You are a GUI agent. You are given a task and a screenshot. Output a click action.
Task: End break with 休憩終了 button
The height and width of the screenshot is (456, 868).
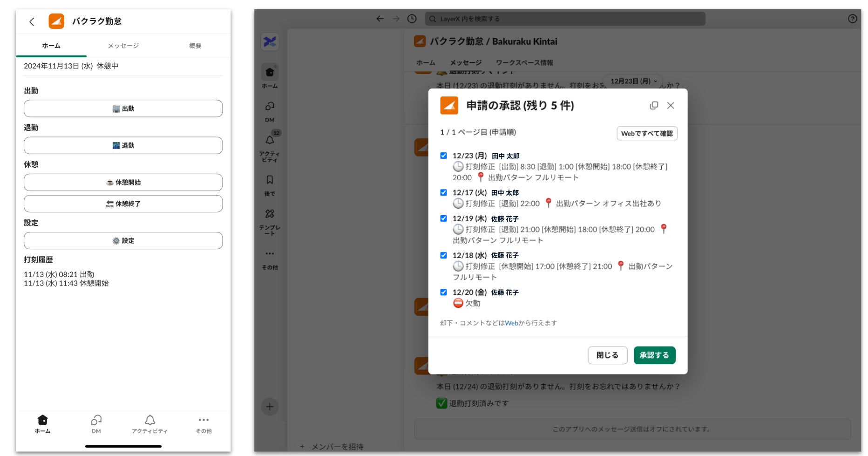123,204
